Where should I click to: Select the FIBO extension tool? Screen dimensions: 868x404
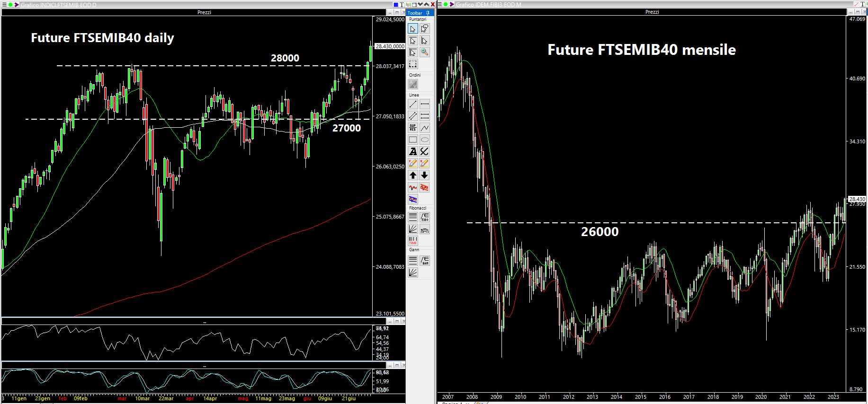425,217
